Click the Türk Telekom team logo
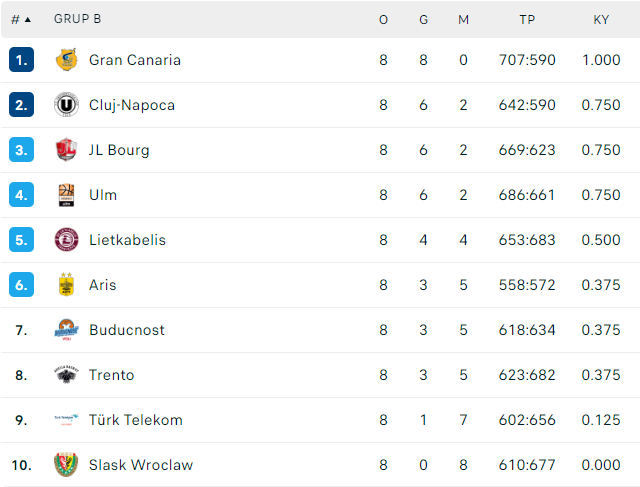Viewport: 640px width, 487px height. [66, 420]
